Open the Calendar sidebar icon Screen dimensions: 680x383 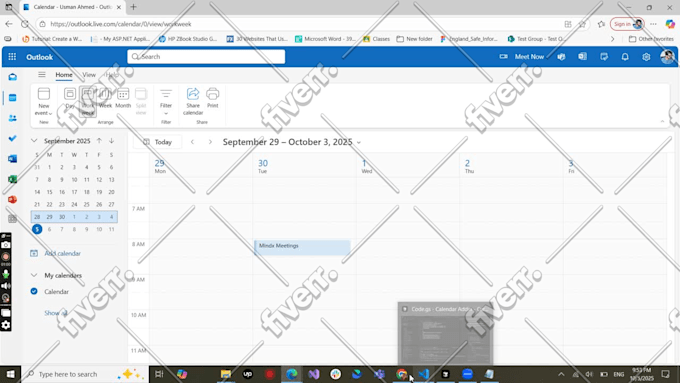pyautogui.click(x=13, y=98)
